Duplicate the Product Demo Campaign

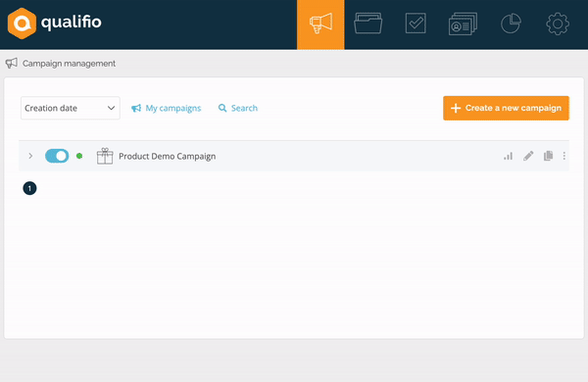tap(548, 156)
